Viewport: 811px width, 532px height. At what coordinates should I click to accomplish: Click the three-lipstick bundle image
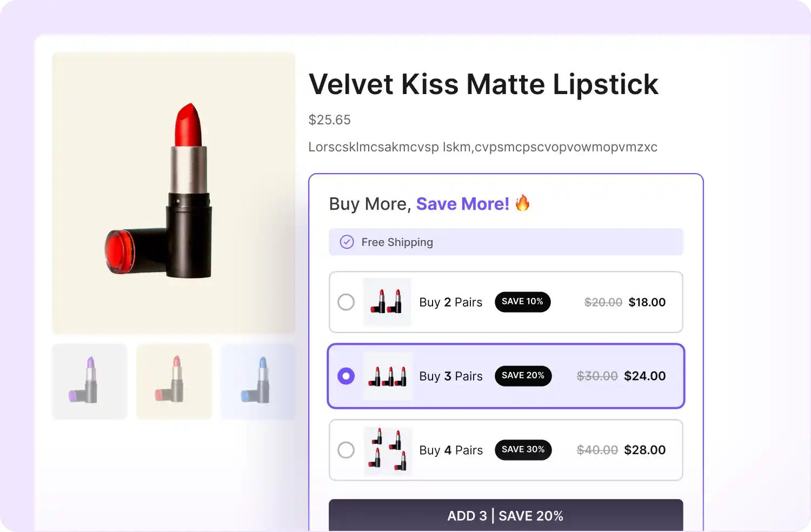point(387,376)
